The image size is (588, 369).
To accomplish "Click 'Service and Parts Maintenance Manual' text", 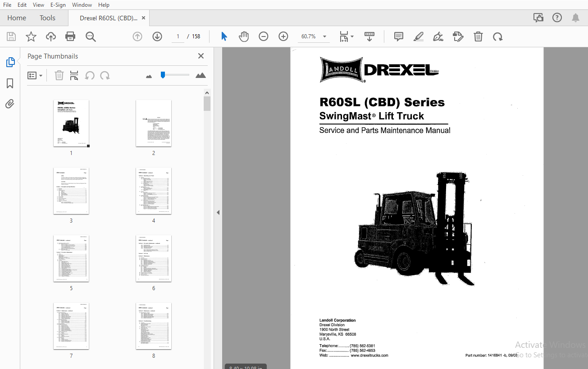I will (x=385, y=131).
